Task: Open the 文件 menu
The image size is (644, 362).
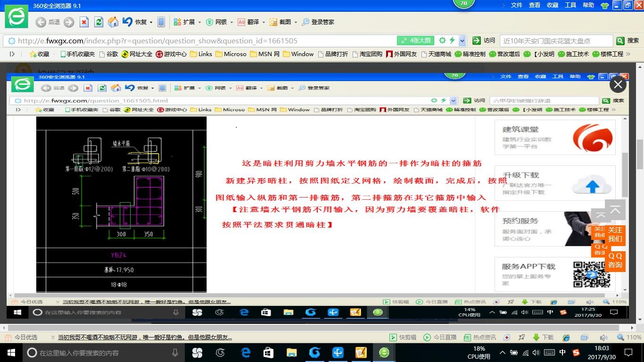Action: pyautogui.click(x=517, y=5)
